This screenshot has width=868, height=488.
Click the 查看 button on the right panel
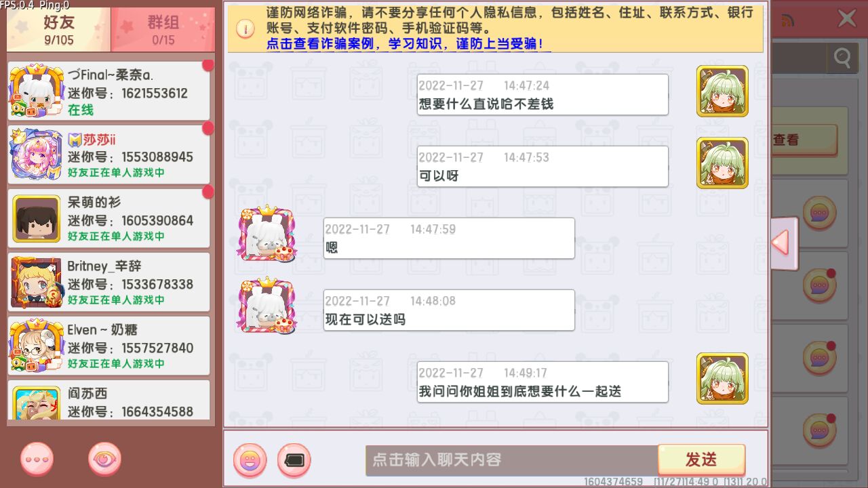[804, 140]
